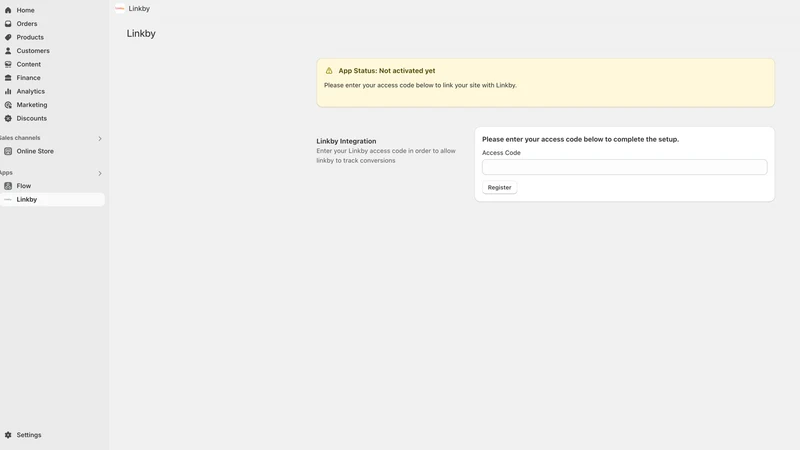Click the Linkby logo in header
The width and height of the screenshot is (800, 450).
click(120, 8)
